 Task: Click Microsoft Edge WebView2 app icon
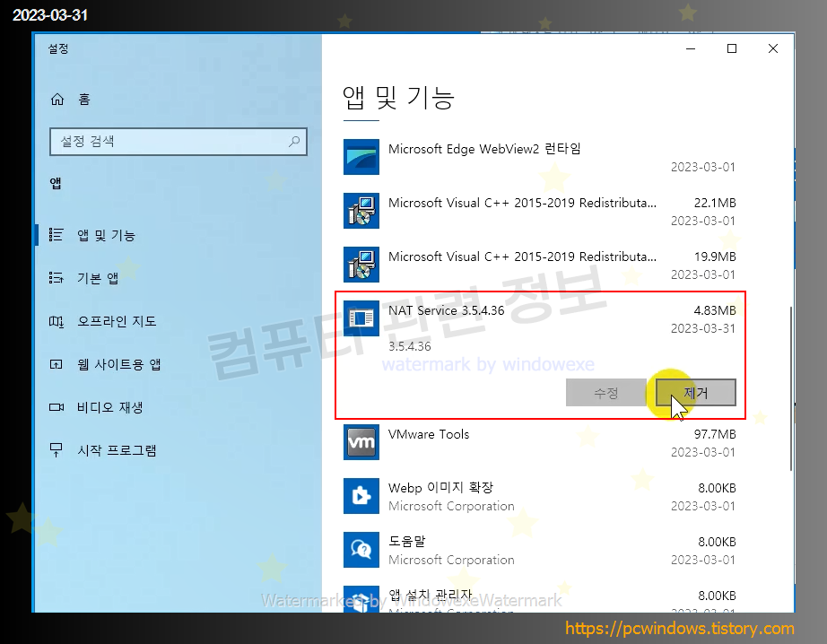[x=361, y=157]
